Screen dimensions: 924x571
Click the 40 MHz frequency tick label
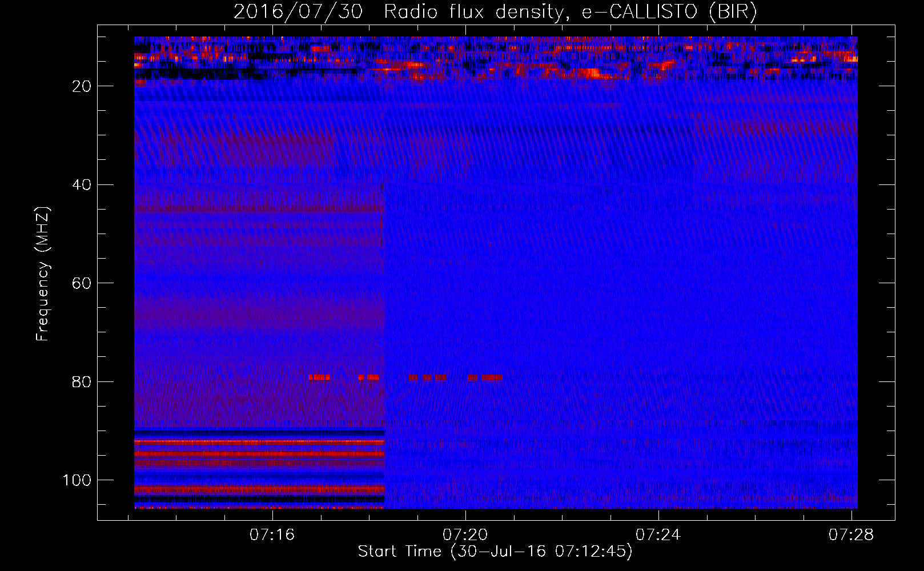click(82, 185)
